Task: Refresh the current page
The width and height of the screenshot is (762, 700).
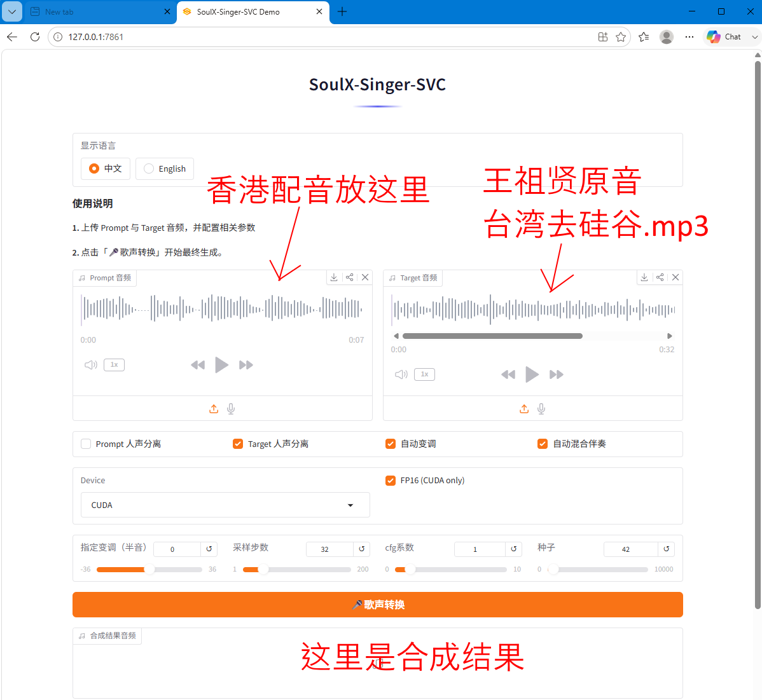Action: pyautogui.click(x=35, y=37)
